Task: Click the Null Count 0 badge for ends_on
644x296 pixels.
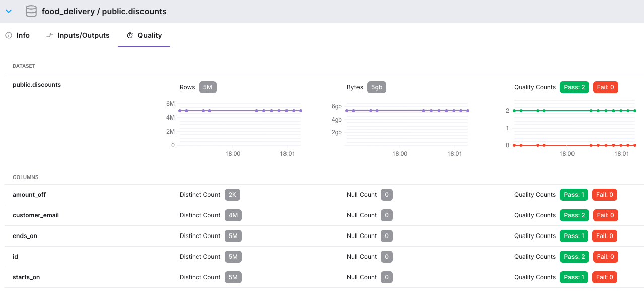Action: click(x=386, y=235)
